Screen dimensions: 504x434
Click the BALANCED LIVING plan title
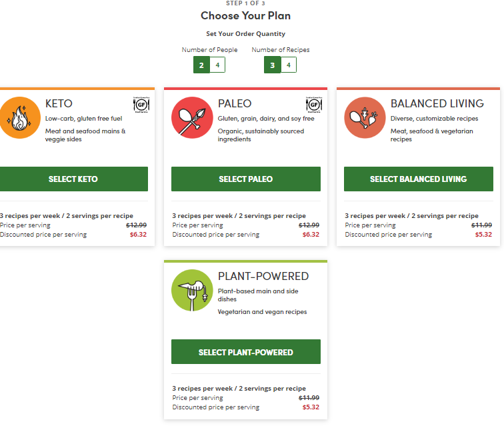click(437, 103)
